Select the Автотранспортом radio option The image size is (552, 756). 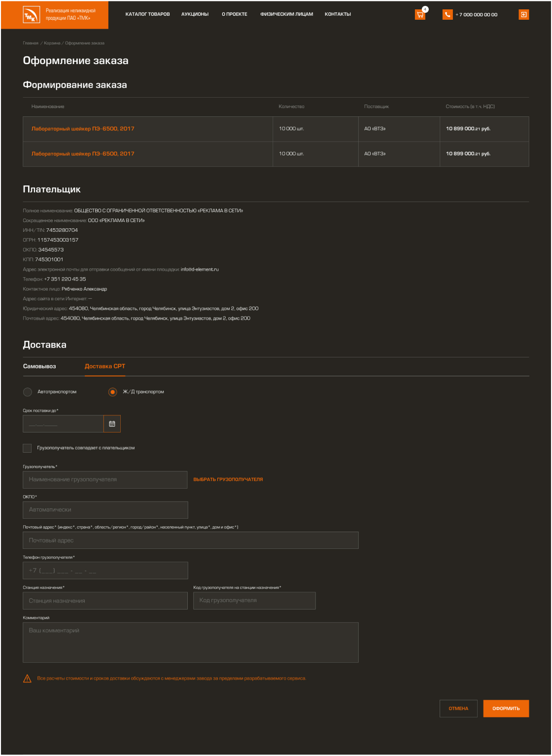point(28,392)
